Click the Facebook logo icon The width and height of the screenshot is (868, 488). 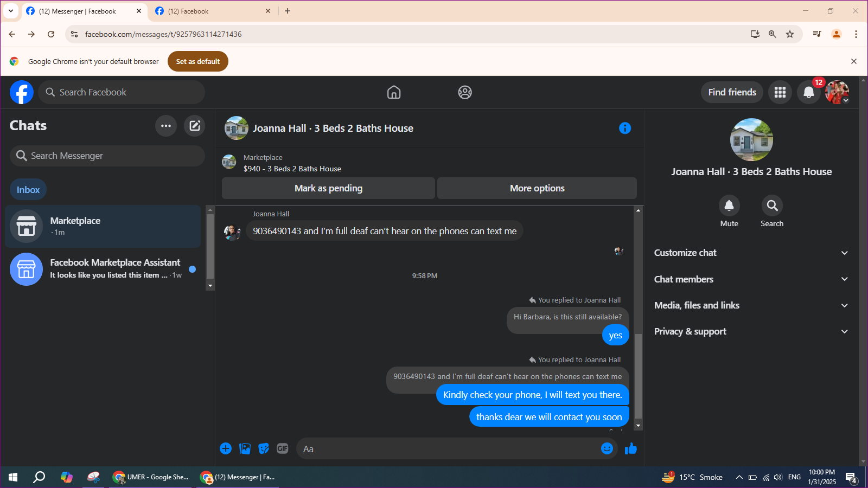22,92
